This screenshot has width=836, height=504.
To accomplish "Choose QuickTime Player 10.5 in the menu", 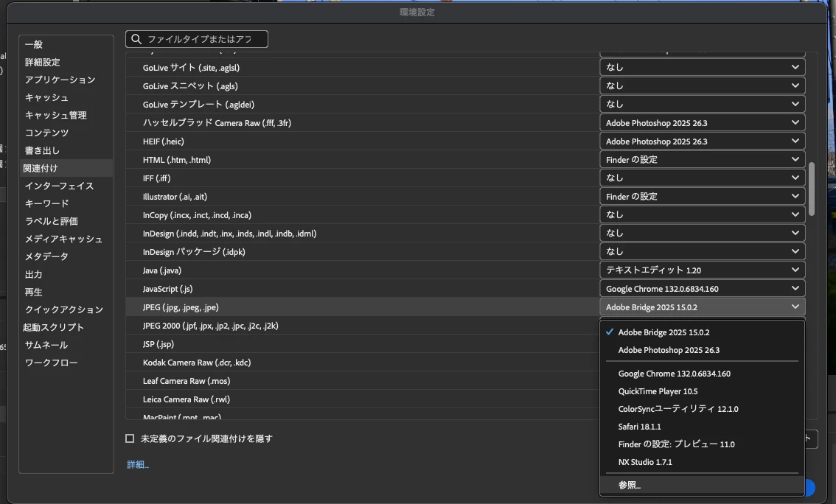I will 702,391.
